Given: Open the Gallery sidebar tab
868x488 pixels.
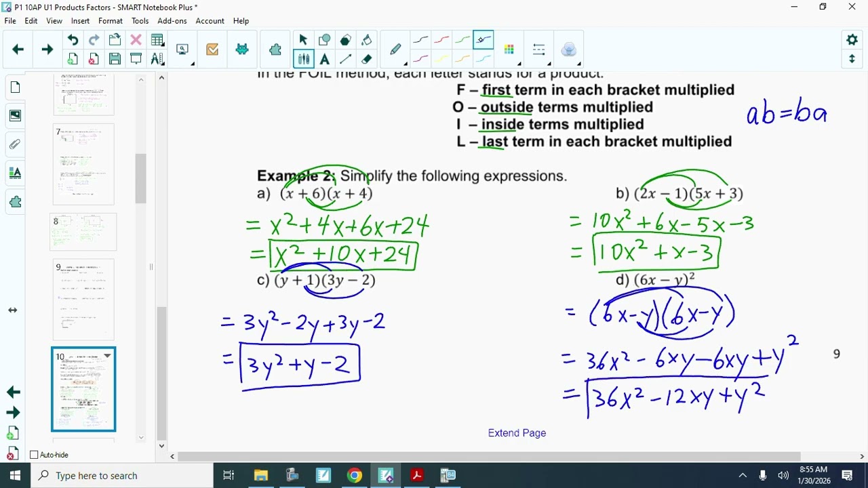Looking at the screenshot, I should 15,116.
